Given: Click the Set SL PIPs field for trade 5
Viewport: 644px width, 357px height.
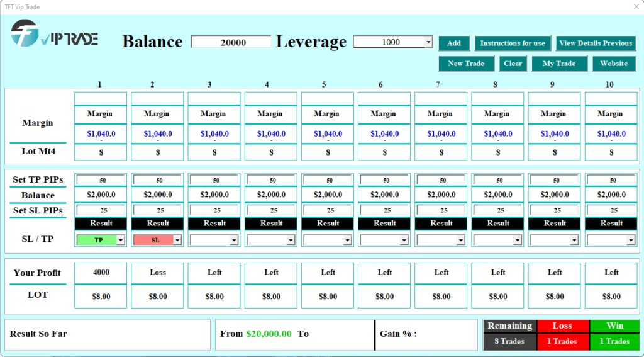Looking at the screenshot, I should point(328,210).
